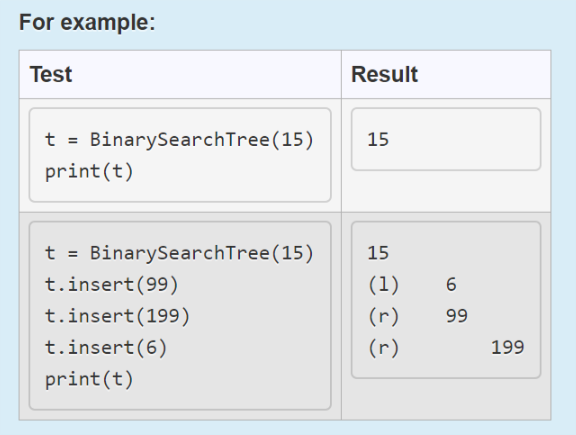
Task: Click the value '99' in result
Action: [x=457, y=316]
